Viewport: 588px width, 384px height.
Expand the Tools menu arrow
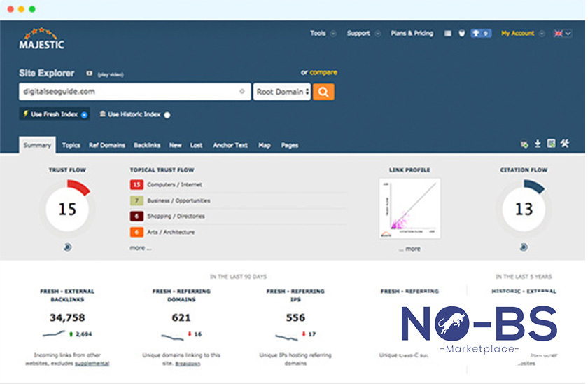point(333,34)
